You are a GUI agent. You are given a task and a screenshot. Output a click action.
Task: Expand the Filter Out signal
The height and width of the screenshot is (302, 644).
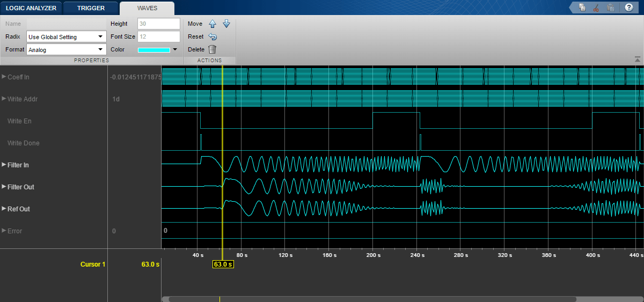click(x=4, y=187)
